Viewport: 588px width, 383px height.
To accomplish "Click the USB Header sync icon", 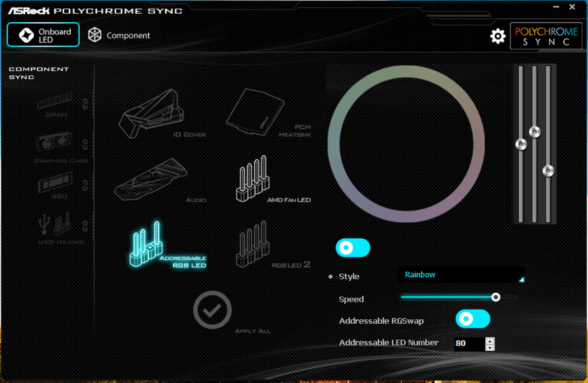I will pos(55,223).
